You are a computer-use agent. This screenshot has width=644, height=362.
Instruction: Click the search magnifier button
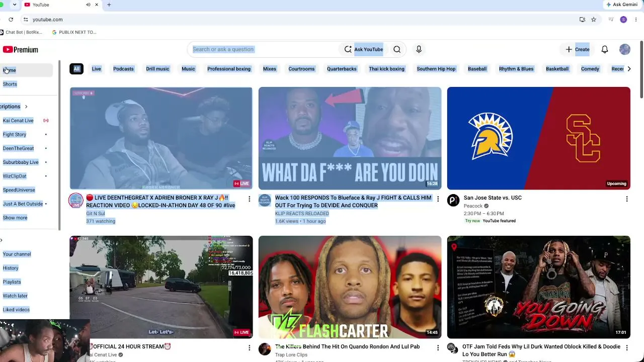[x=397, y=49]
